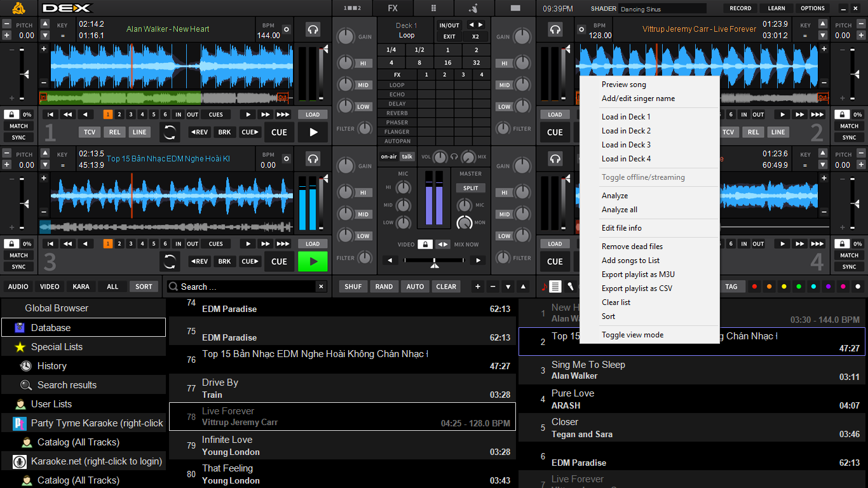Click Deck 3 headphone cue icon
This screenshot has height=488, width=868.
pyautogui.click(x=313, y=158)
